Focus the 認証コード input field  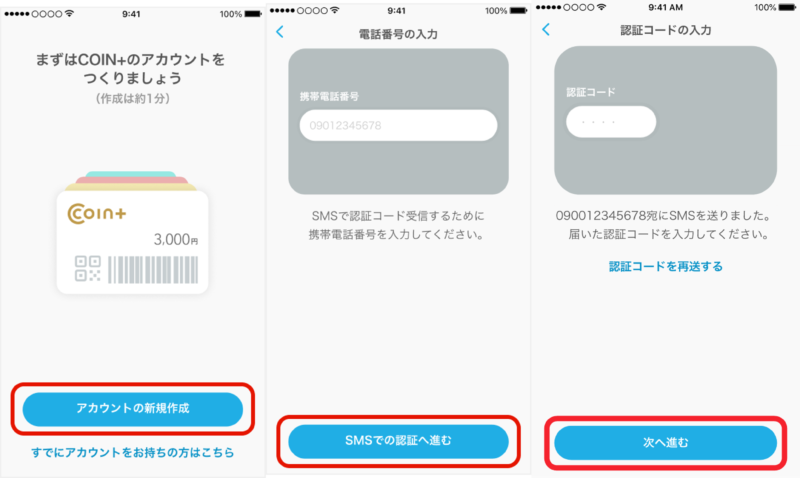coord(611,122)
